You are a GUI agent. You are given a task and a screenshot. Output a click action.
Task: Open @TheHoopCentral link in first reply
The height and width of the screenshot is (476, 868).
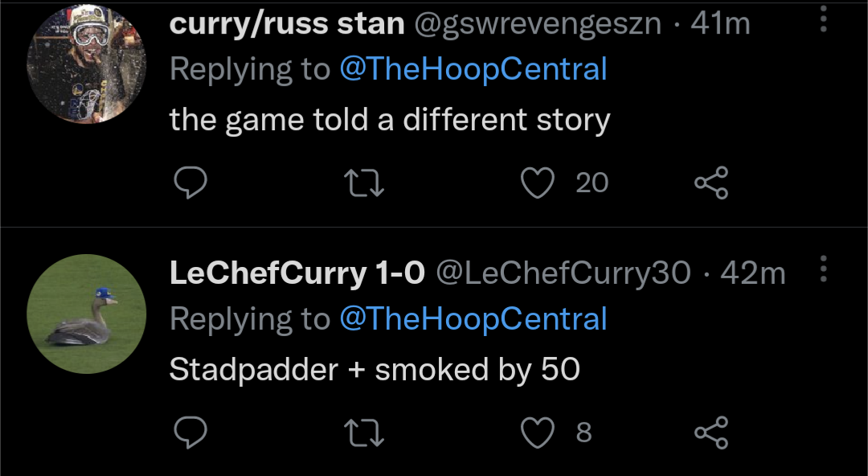coord(473,70)
